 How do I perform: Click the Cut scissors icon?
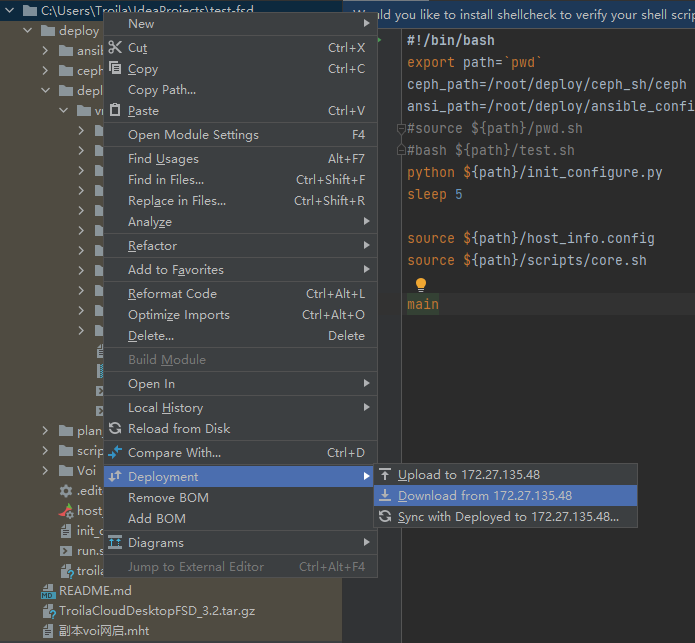pos(114,48)
